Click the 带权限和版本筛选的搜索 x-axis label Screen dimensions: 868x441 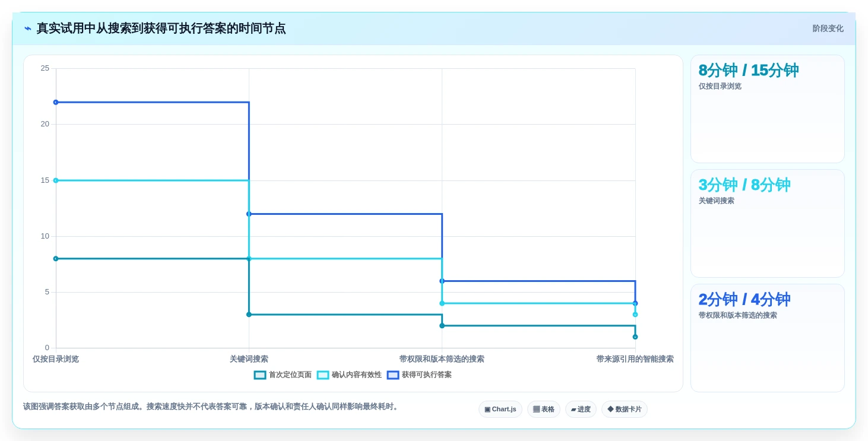tap(442, 359)
